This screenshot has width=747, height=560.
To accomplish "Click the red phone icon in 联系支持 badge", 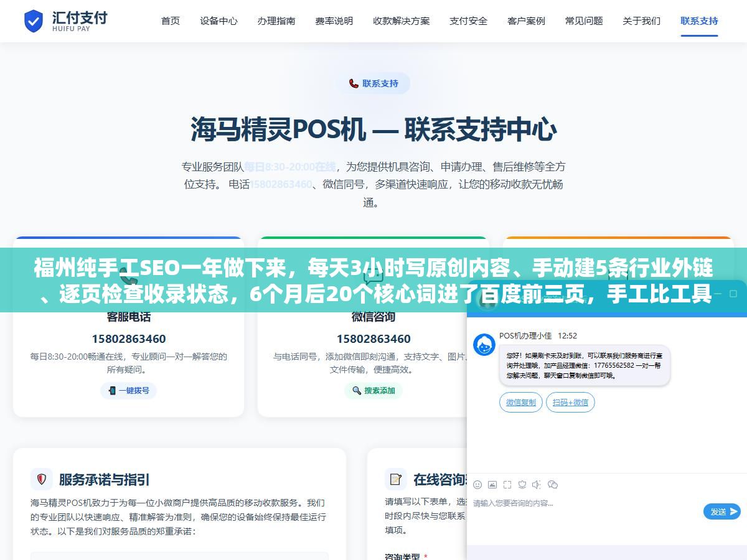I will 354,83.
